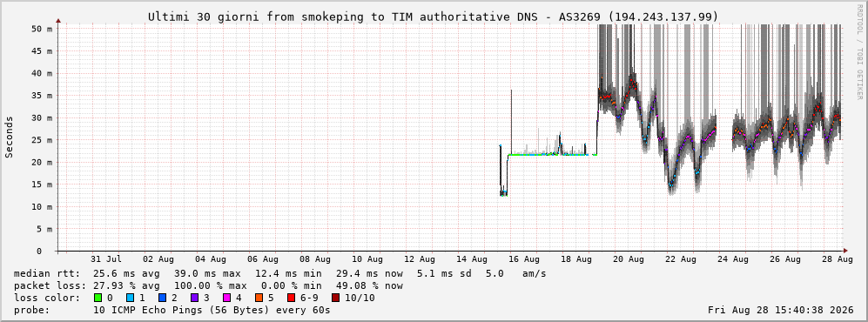Click the 50 m y-axis label
Viewport: 868px width, 322px height.
tap(42, 28)
